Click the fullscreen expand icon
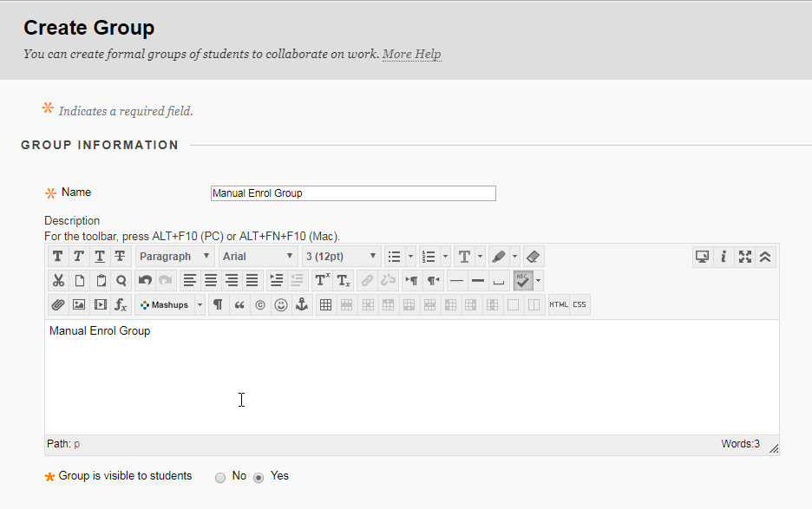 (x=744, y=257)
